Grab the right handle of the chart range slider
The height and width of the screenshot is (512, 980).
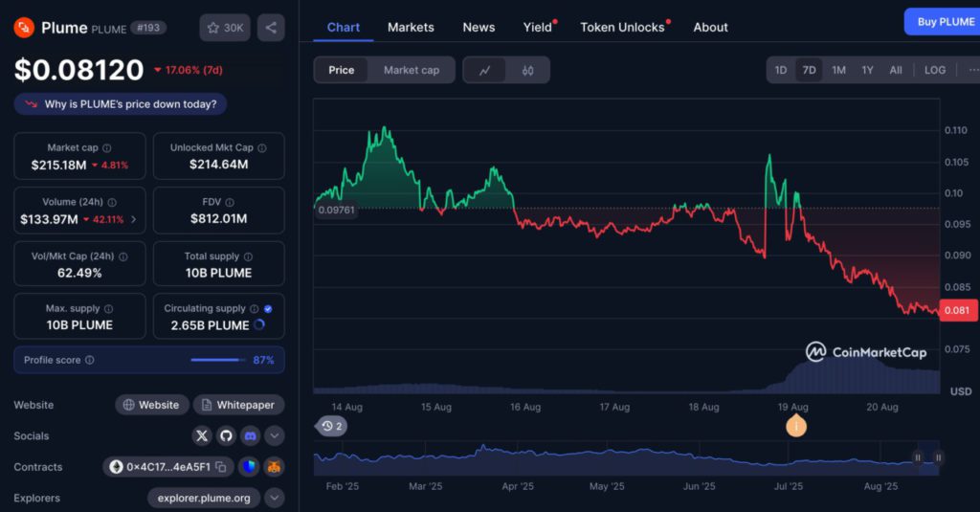tap(939, 457)
